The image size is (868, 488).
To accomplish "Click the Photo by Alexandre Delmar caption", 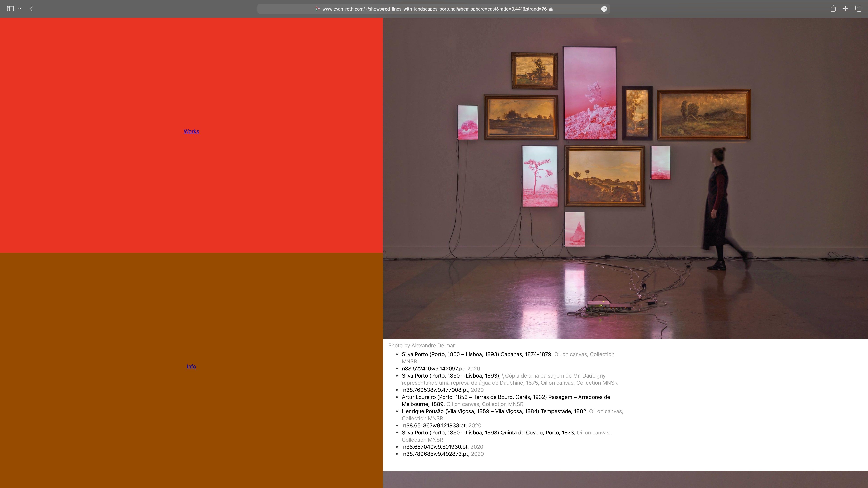I will click(421, 345).
